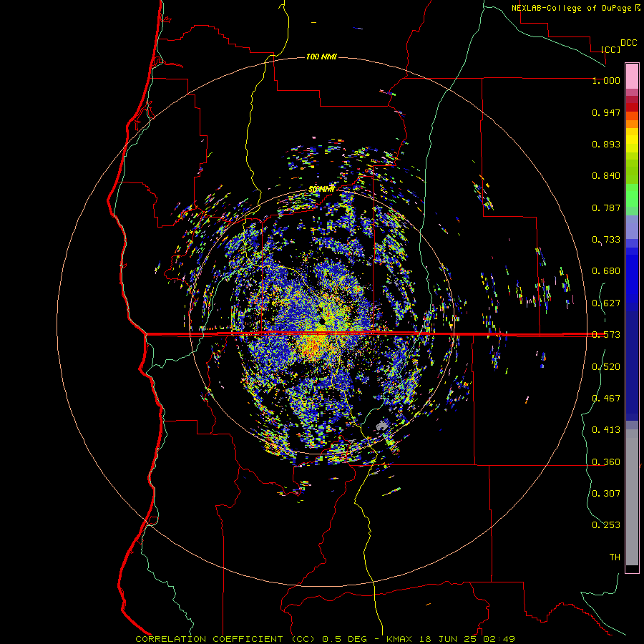Click the 0.253 scale value
Image resolution: width=644 pixels, height=644 pixels.
click(606, 525)
